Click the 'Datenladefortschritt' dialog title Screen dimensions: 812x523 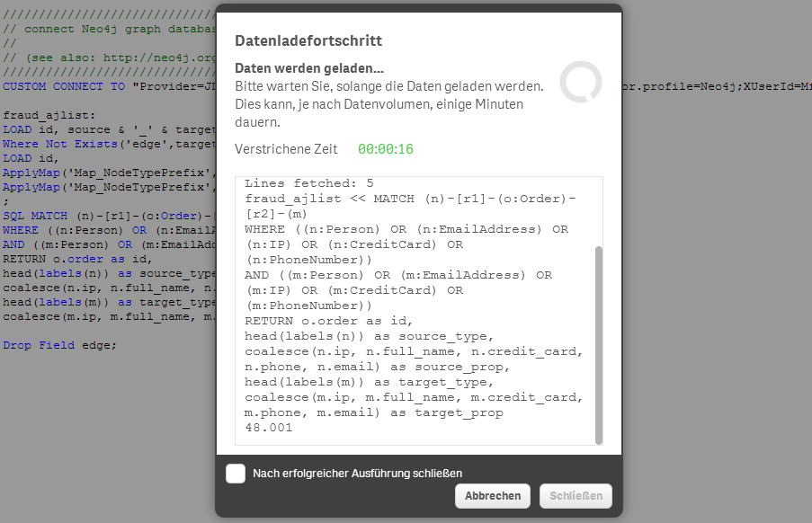pyautogui.click(x=308, y=40)
